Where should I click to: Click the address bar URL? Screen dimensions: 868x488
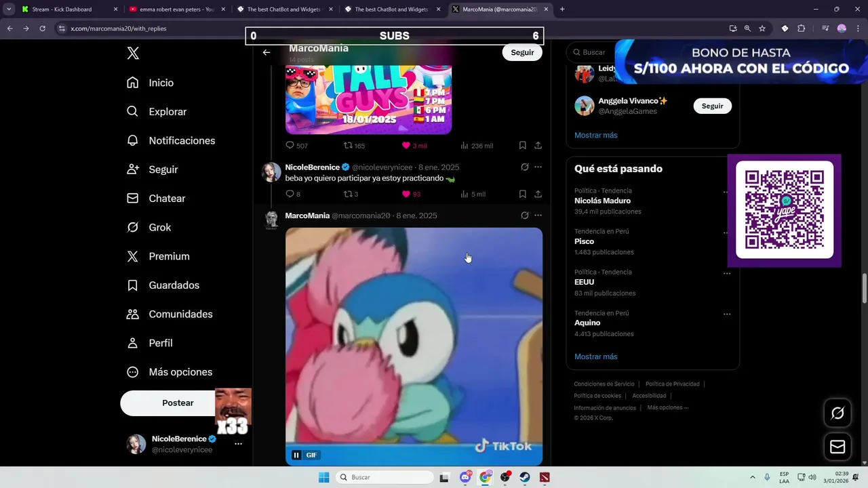[119, 28]
